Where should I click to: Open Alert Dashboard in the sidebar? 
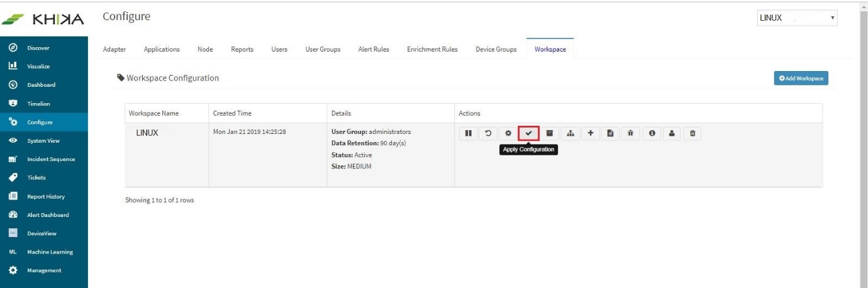[44, 215]
